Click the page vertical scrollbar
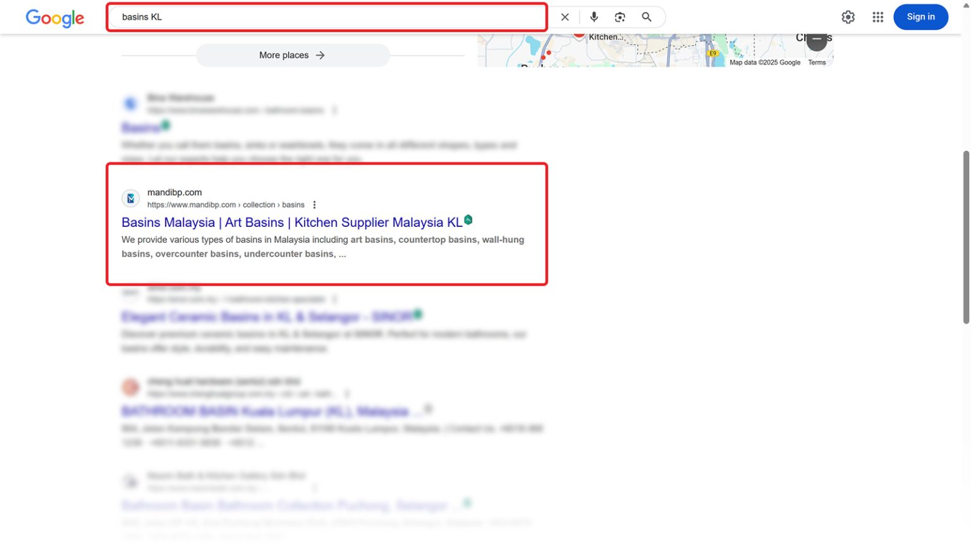The image size is (971, 560). coord(965,237)
